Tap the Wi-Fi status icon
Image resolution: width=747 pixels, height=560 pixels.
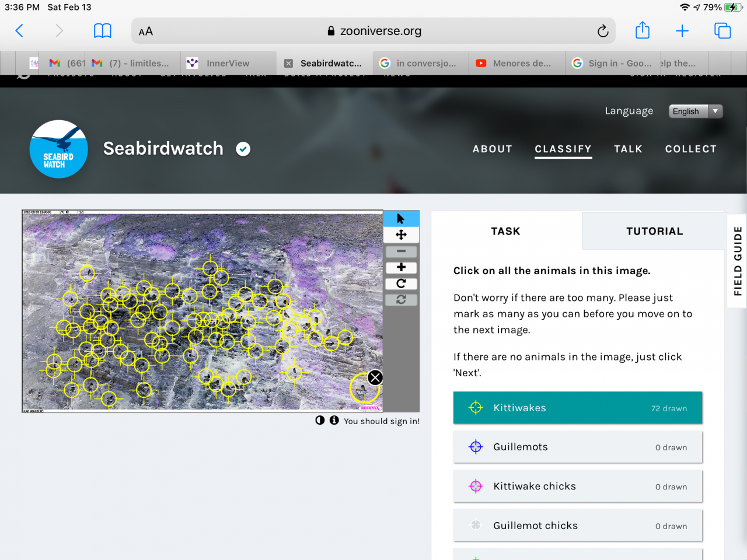(685, 7)
